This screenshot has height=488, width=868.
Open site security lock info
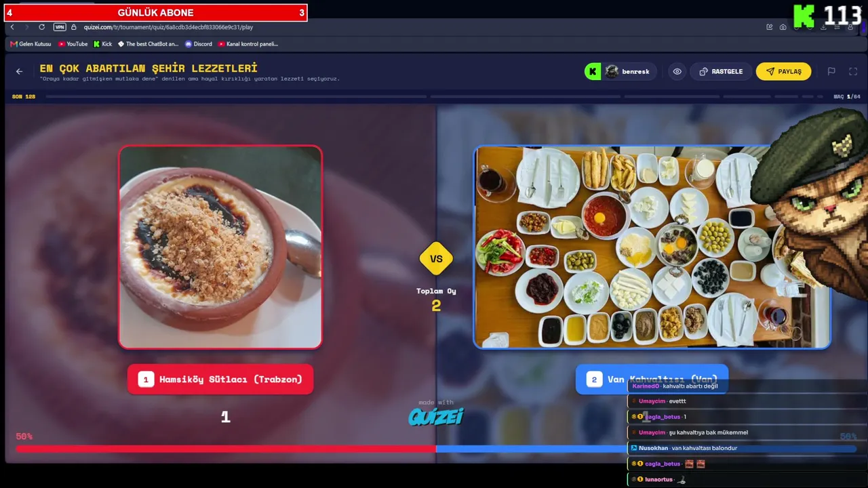74,27
